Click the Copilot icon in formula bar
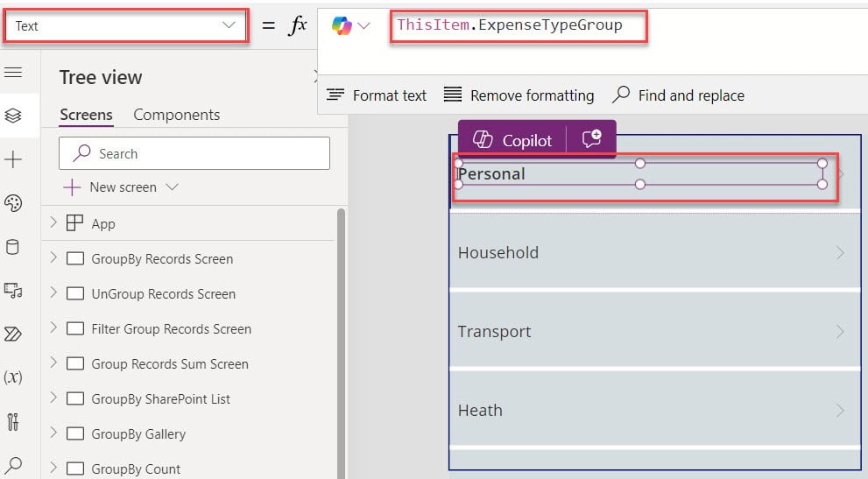 (342, 25)
